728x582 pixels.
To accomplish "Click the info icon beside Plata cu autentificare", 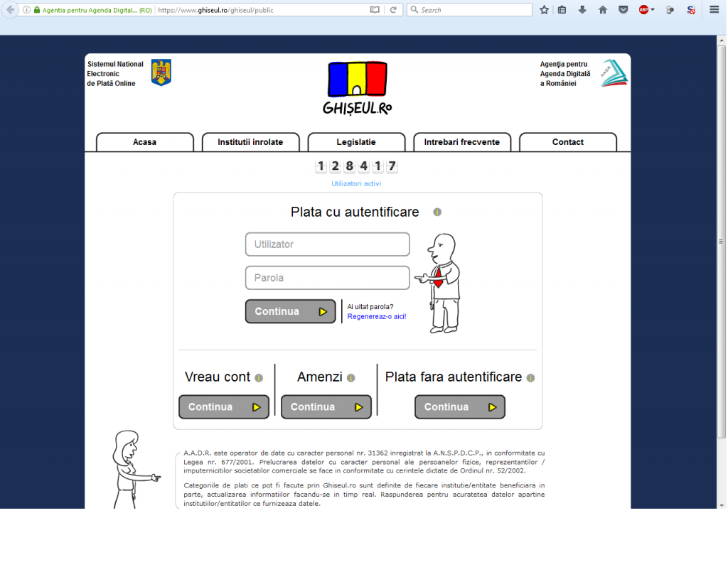I will click(x=437, y=212).
